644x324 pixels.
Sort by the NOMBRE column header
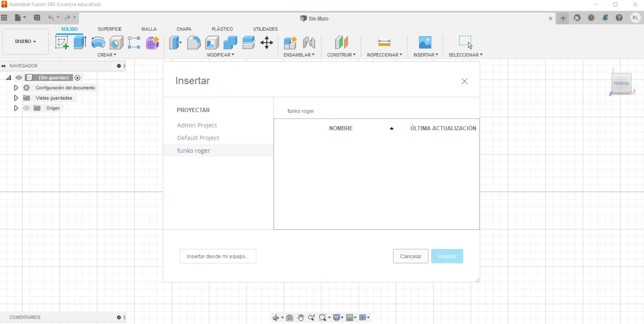tap(341, 128)
